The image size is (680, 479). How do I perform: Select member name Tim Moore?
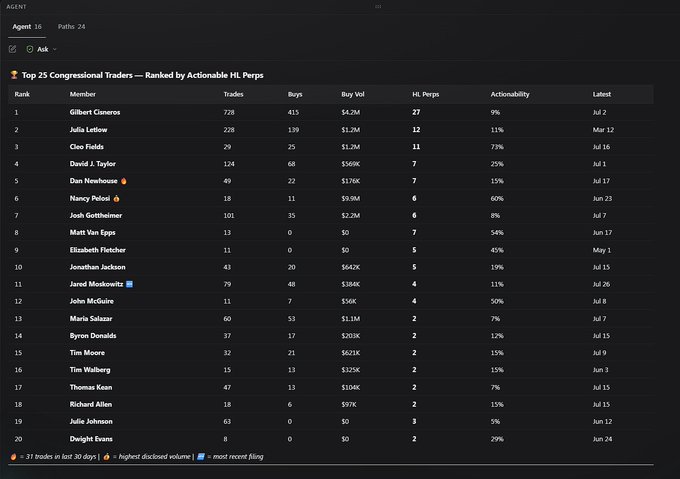tap(87, 352)
